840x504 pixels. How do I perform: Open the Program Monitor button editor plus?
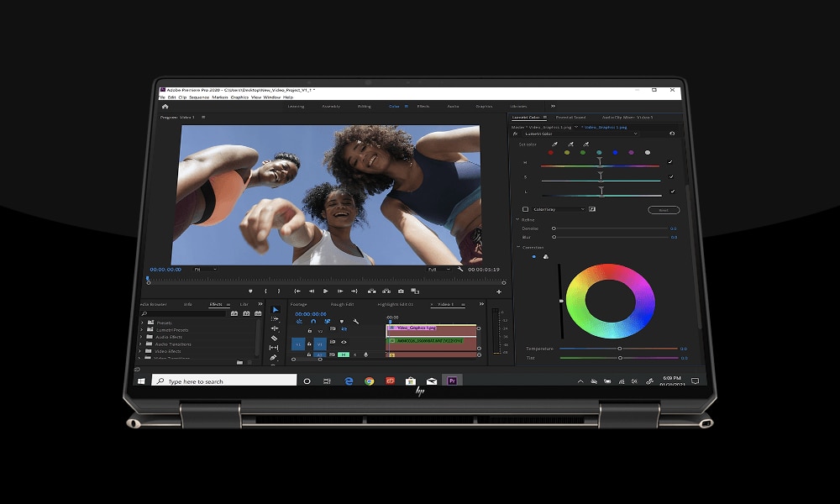pyautogui.click(x=499, y=292)
